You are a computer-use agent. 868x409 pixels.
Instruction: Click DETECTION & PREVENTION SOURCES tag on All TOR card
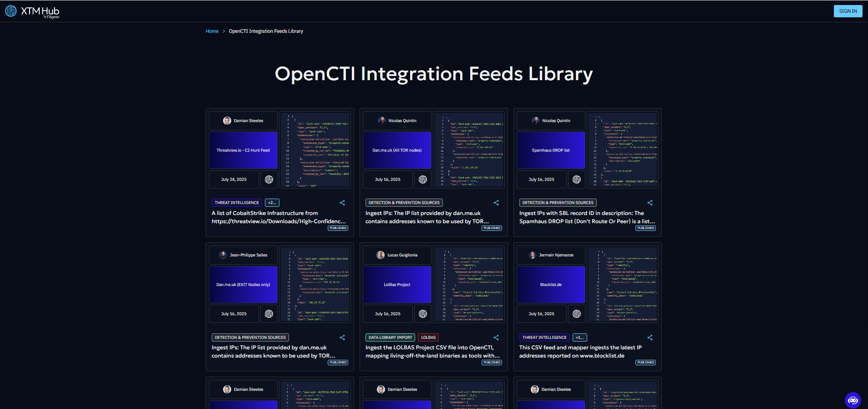404,203
